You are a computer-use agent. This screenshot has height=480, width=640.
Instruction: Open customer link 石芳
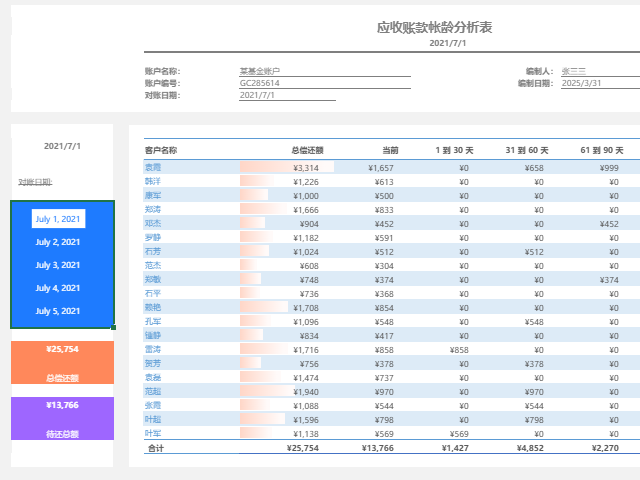tap(153, 251)
